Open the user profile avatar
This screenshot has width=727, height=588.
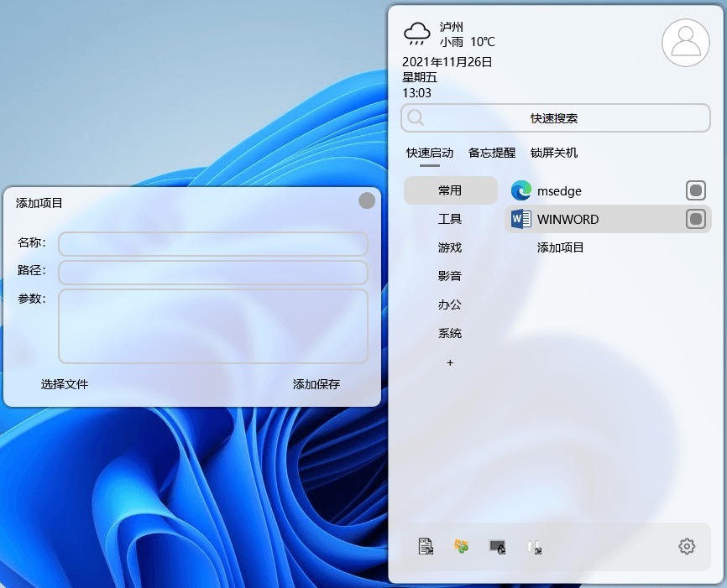(686, 42)
